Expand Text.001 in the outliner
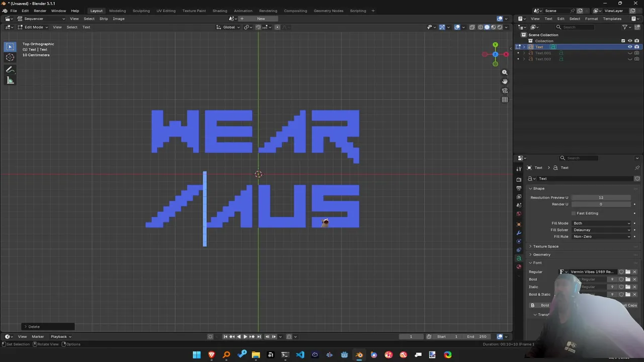Image resolution: width=644 pixels, height=362 pixels. pyautogui.click(x=524, y=53)
